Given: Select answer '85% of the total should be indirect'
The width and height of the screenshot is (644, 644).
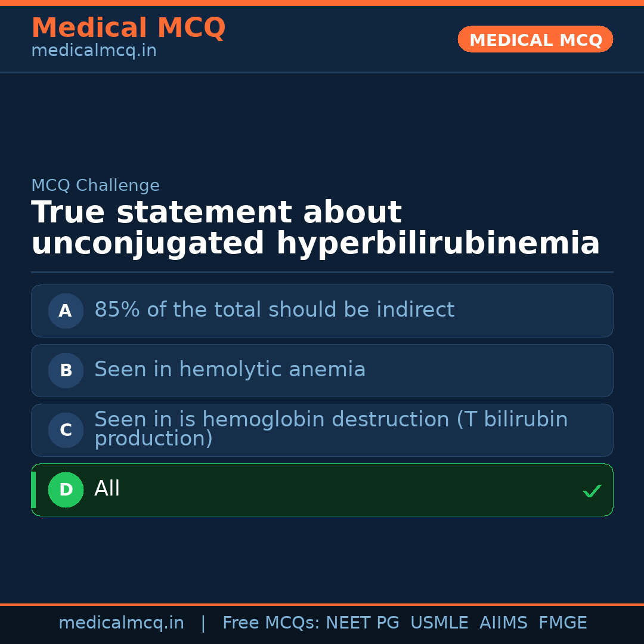Looking at the screenshot, I should 274,310.
